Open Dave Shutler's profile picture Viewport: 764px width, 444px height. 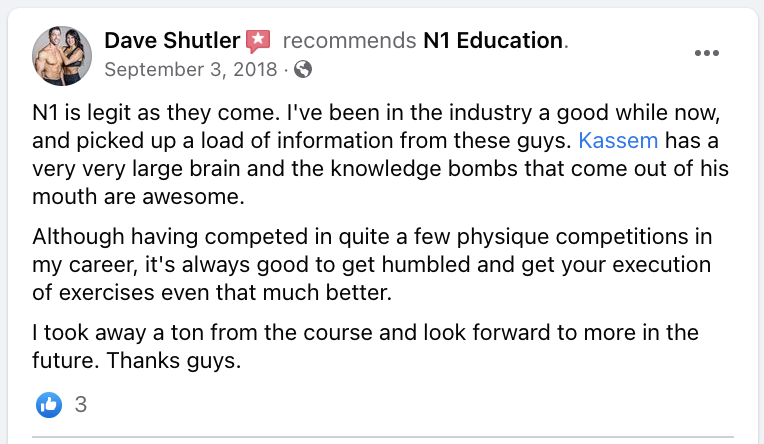[x=62, y=56]
